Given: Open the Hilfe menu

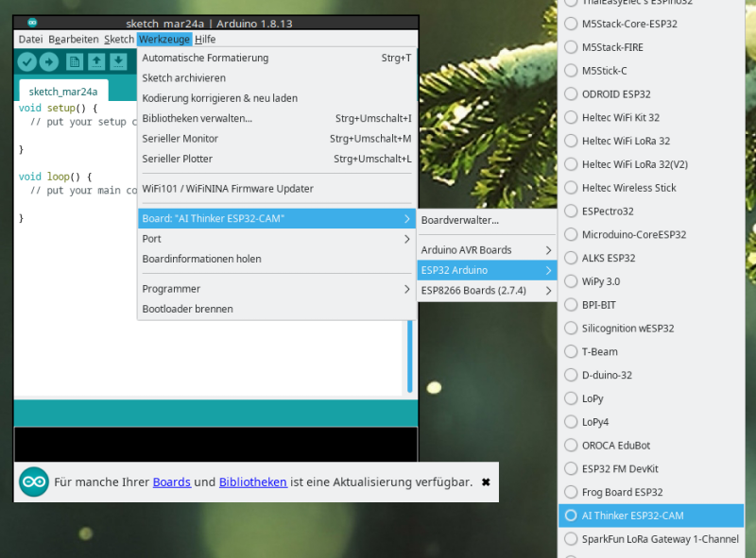Looking at the screenshot, I should point(205,40).
